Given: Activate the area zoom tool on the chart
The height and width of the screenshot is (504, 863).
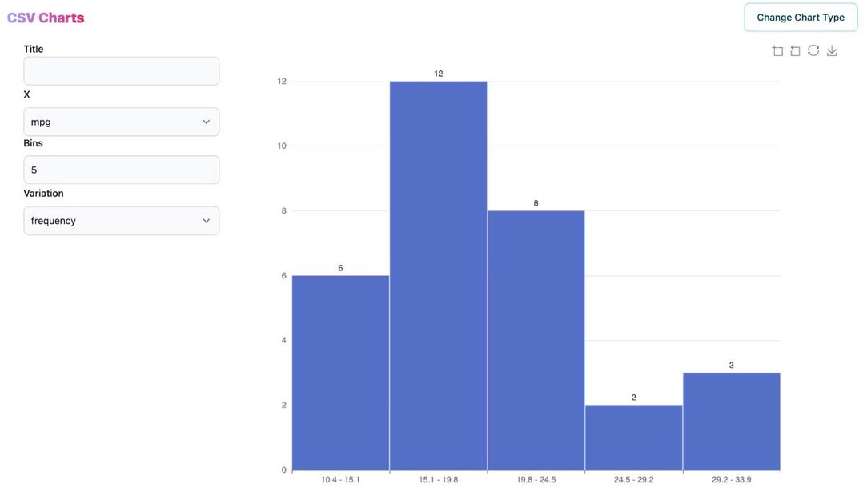Looking at the screenshot, I should (x=777, y=50).
